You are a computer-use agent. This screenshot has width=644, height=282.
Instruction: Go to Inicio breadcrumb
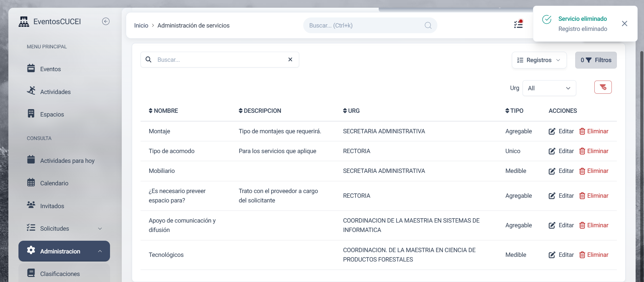(x=141, y=26)
